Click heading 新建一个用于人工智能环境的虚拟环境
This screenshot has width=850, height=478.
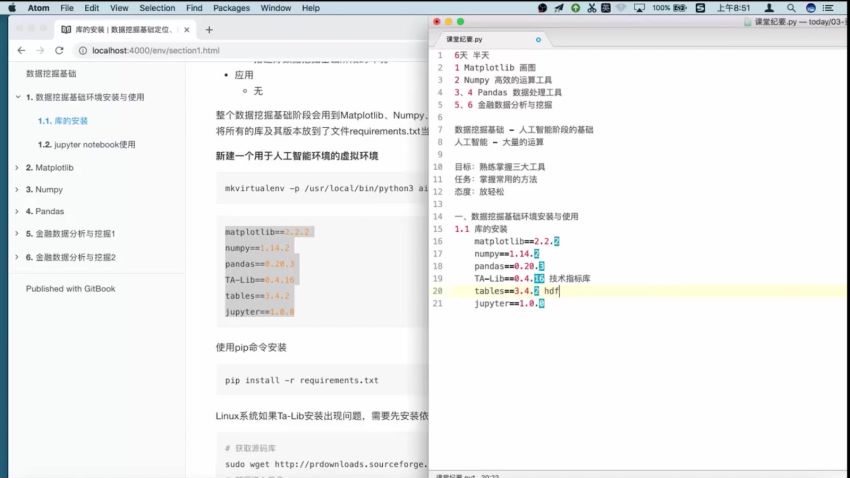[x=297, y=156]
